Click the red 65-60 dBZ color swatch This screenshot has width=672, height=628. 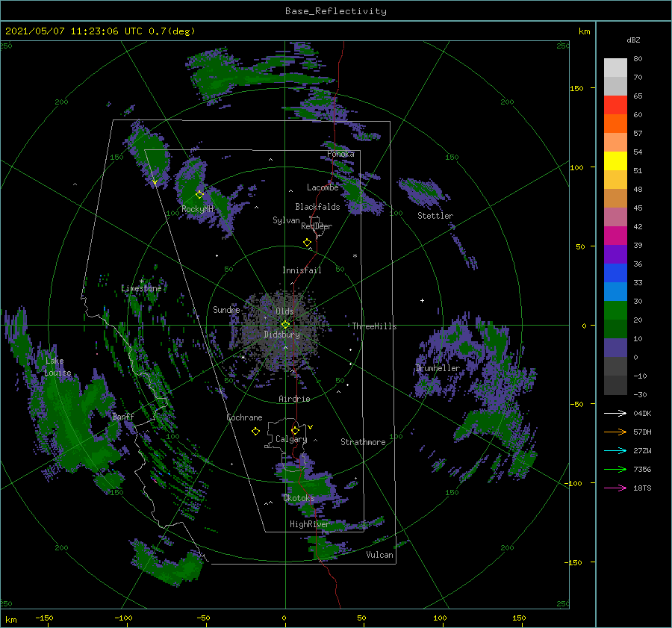pyautogui.click(x=615, y=105)
